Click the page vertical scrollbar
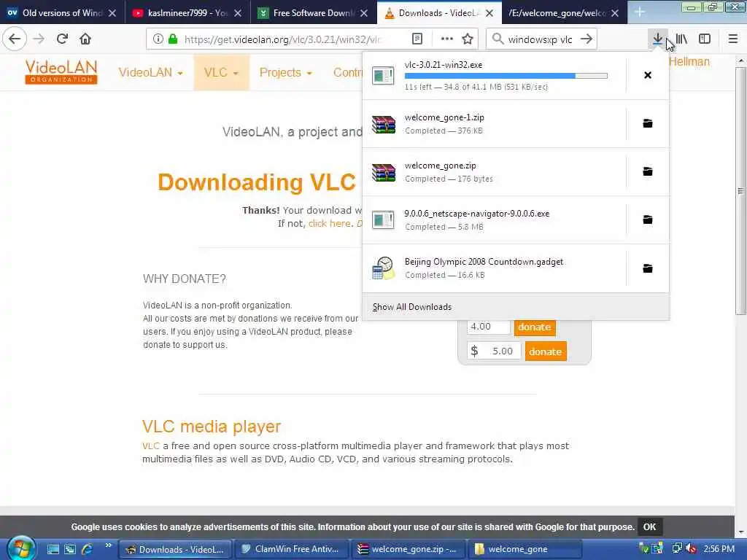Screen dimensions: 747x560 click(740, 190)
